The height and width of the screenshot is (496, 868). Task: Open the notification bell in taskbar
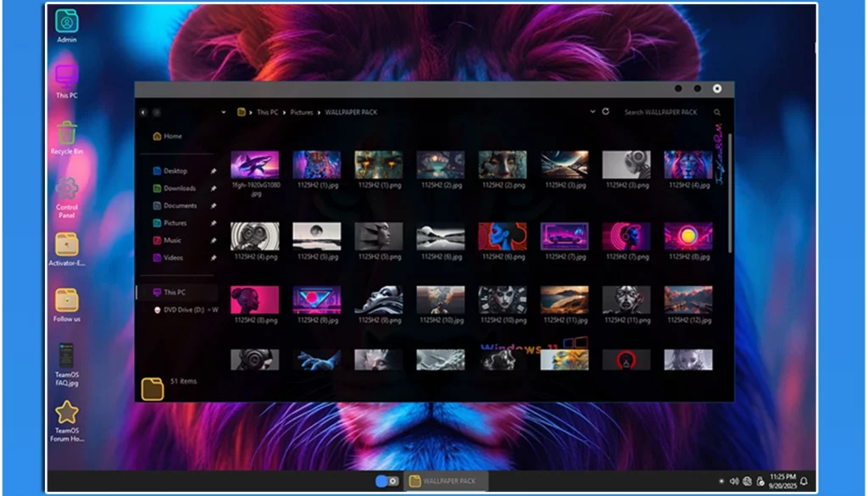804,482
